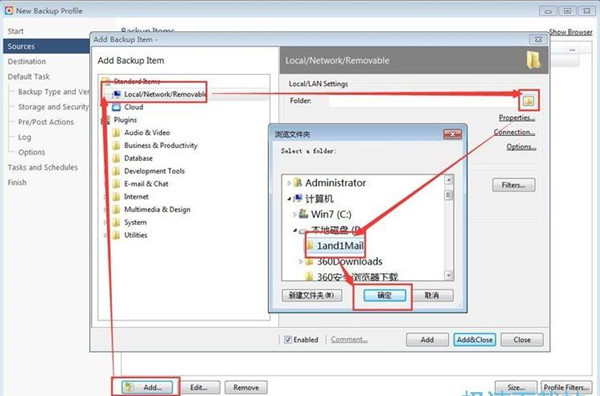Collapse the 计算机 node
This screenshot has width=600, height=396.
pos(289,199)
